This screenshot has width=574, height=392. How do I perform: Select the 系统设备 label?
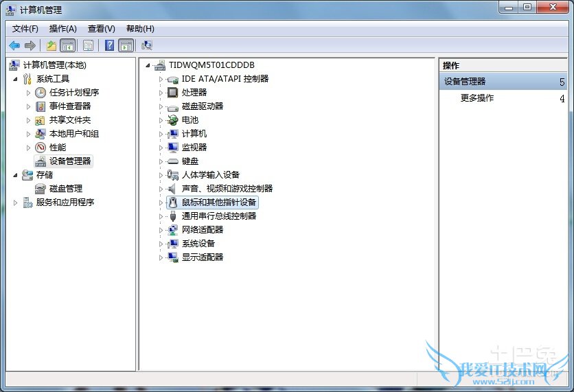pos(198,244)
